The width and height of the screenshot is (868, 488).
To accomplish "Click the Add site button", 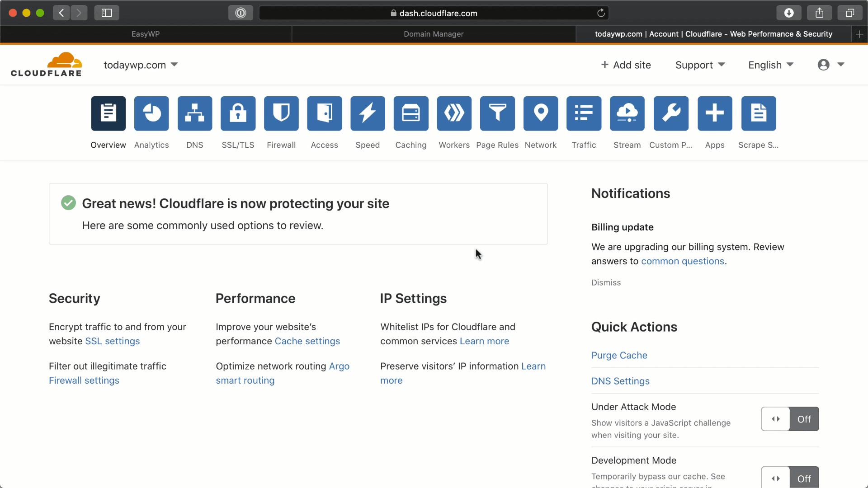I will click(x=626, y=65).
